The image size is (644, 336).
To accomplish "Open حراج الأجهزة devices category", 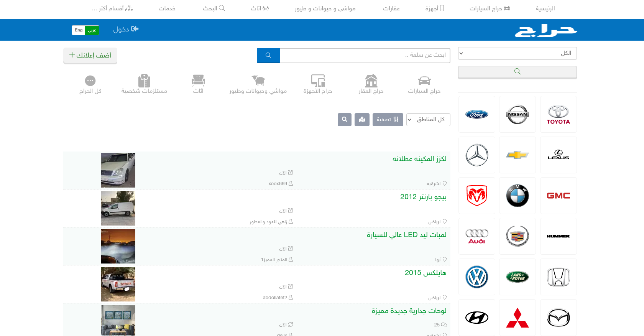I will coord(318,84).
